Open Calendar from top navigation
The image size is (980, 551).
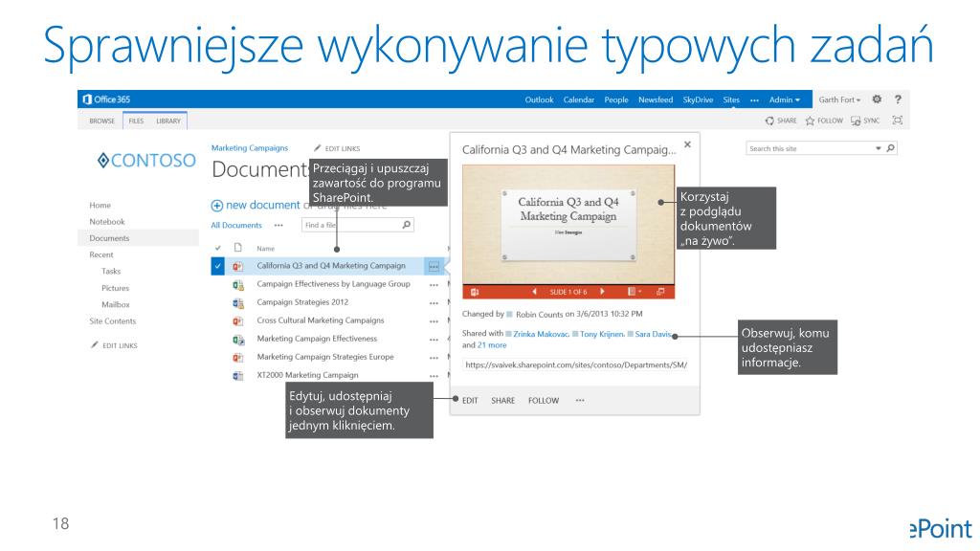(x=579, y=99)
